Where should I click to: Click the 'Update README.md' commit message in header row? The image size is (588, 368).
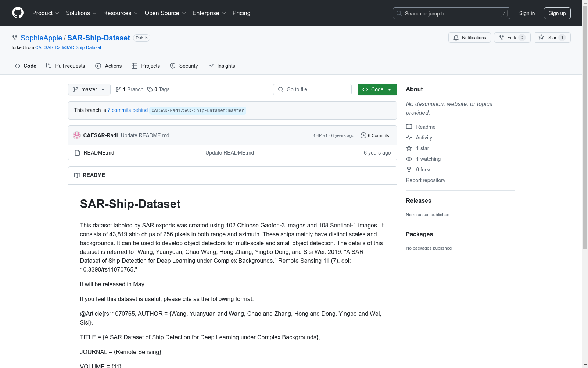click(145, 135)
